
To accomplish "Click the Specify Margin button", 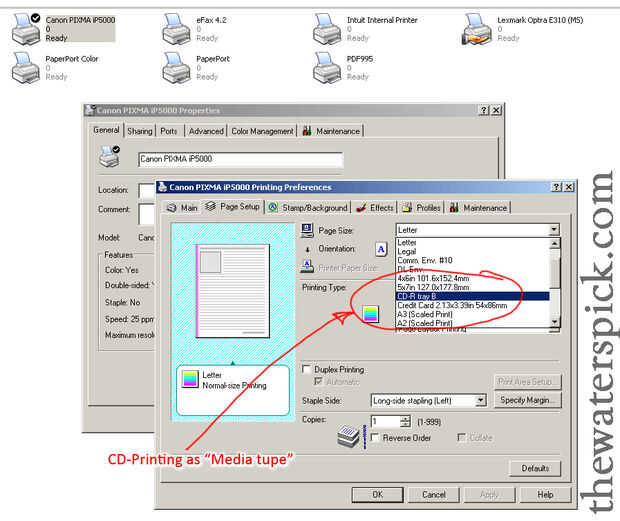I will point(527,400).
